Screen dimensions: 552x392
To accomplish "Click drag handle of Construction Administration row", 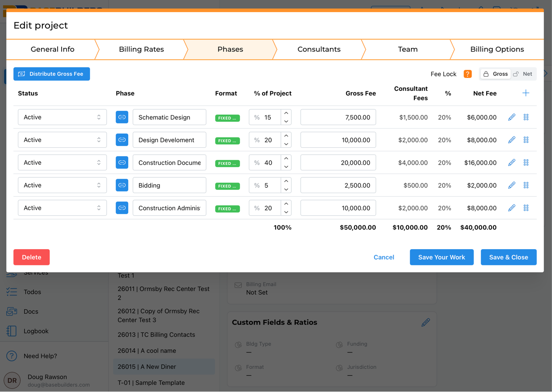I will click(526, 208).
